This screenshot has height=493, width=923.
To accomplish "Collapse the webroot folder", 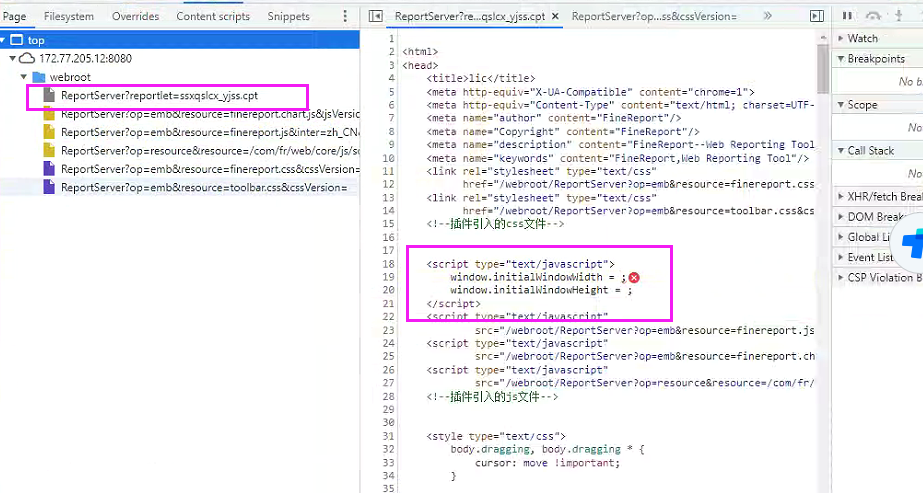I will [24, 77].
